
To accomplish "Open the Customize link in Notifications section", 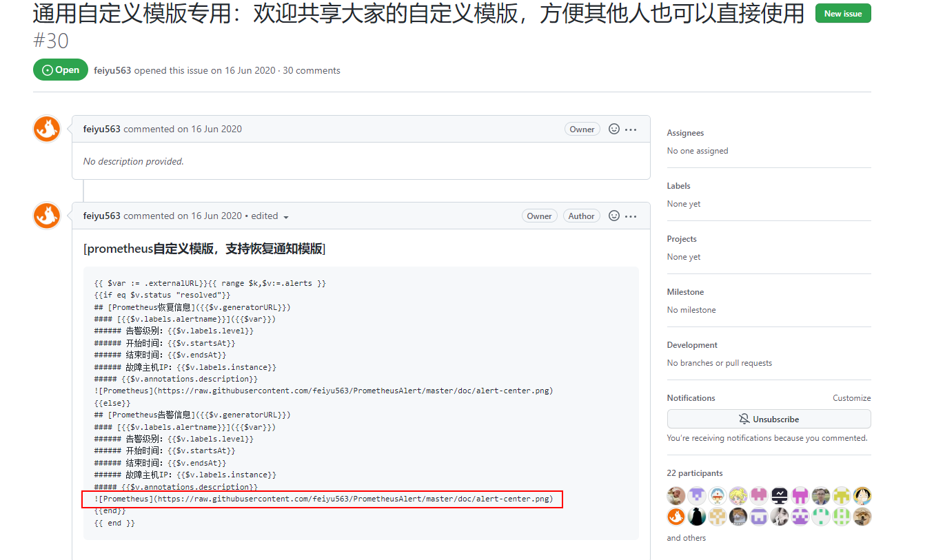I will (851, 397).
